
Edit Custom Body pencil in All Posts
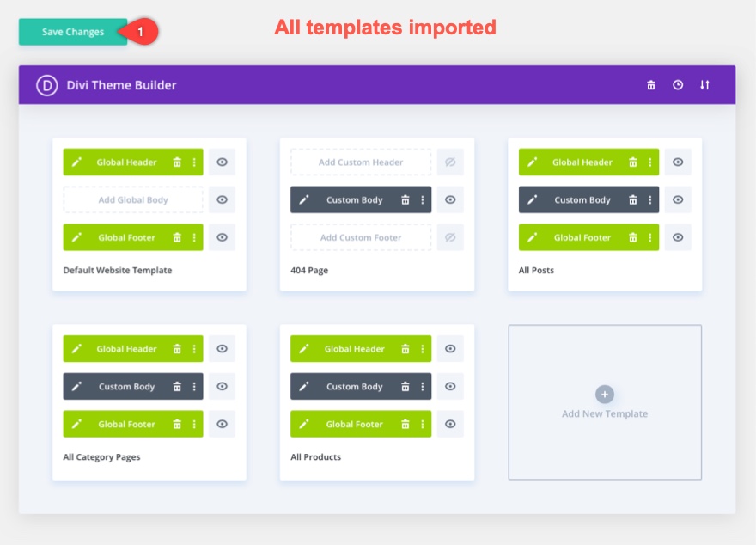(x=533, y=200)
